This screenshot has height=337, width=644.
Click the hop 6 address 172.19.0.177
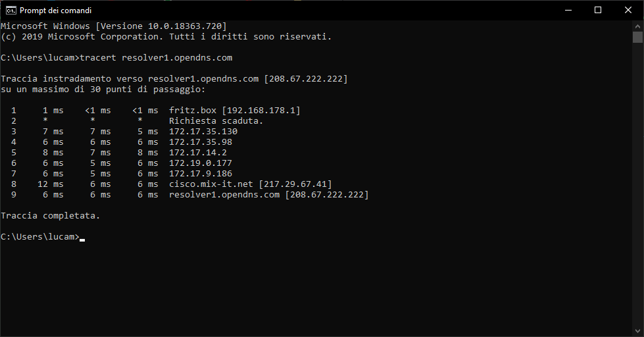[200, 163]
